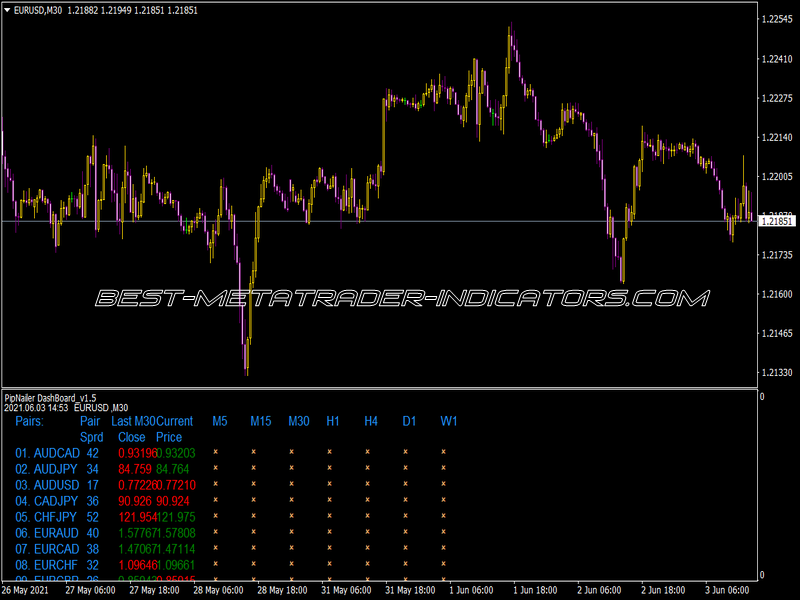Viewport: 800px width, 600px height.
Task: Click the AUDCAD M5 signal x marker
Action: (215, 452)
